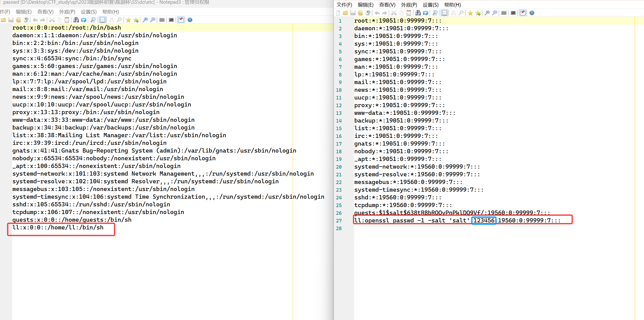Click line number 27 in right editor margin
This screenshot has width=644, height=320.
339,221
